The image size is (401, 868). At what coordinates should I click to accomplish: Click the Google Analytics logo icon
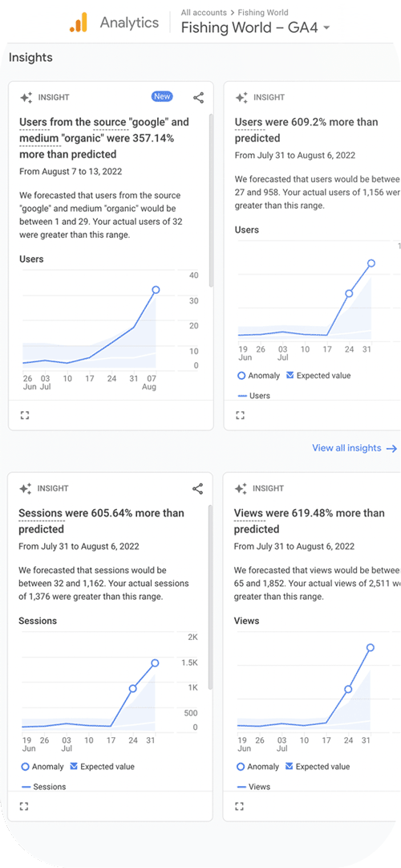pos(78,22)
